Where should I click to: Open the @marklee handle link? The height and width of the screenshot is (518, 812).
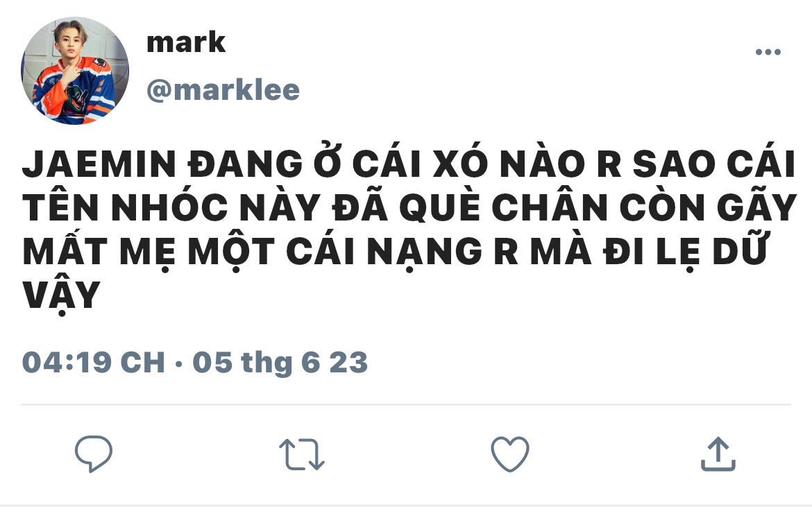point(223,91)
